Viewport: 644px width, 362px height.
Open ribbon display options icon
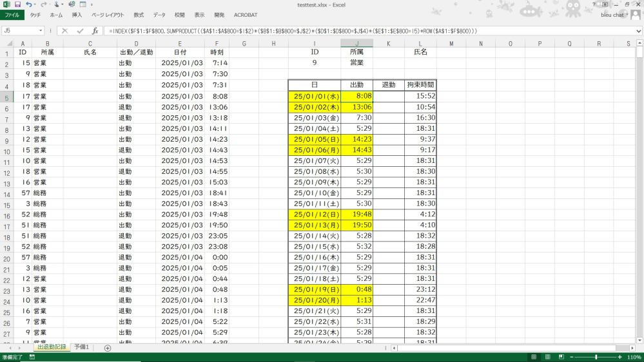pos(605,5)
